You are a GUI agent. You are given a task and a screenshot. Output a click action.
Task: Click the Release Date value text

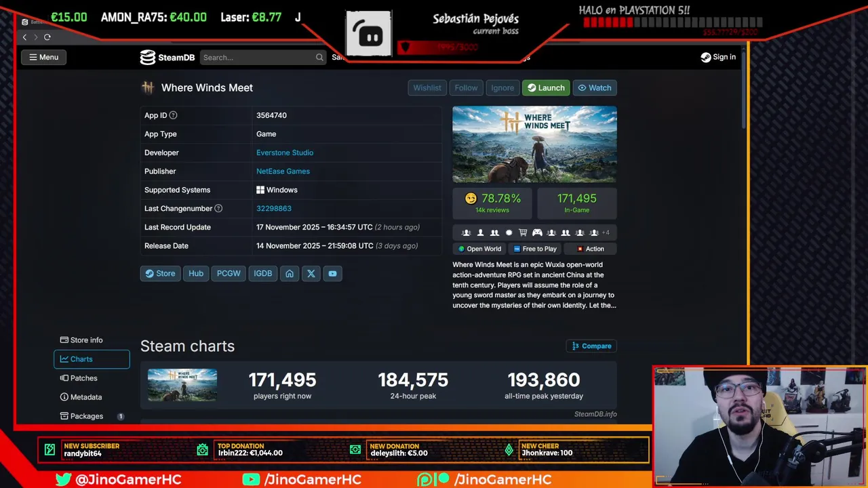tap(337, 246)
